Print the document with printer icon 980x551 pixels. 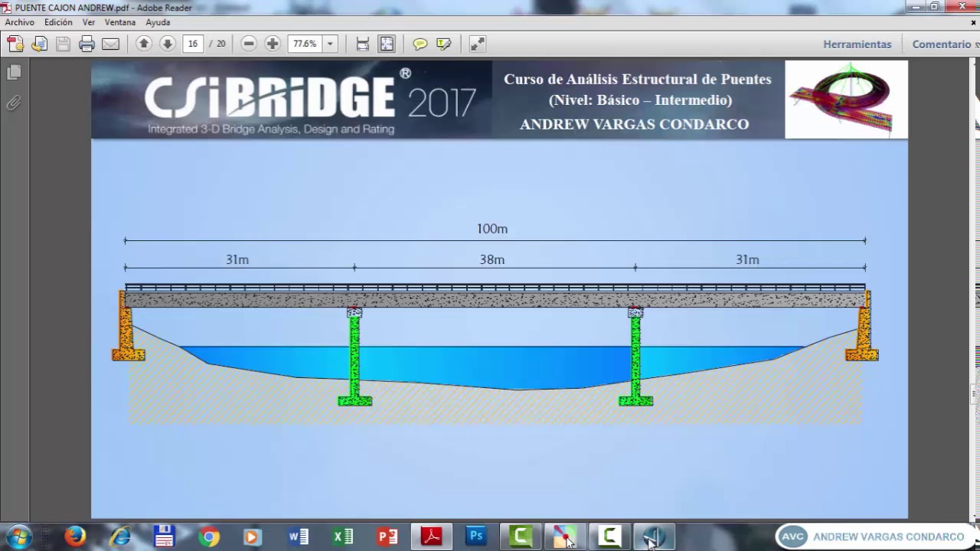tap(87, 44)
